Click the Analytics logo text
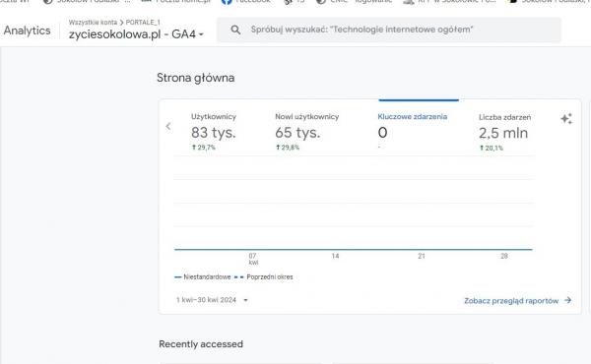The height and width of the screenshot is (364, 591). coord(28,30)
